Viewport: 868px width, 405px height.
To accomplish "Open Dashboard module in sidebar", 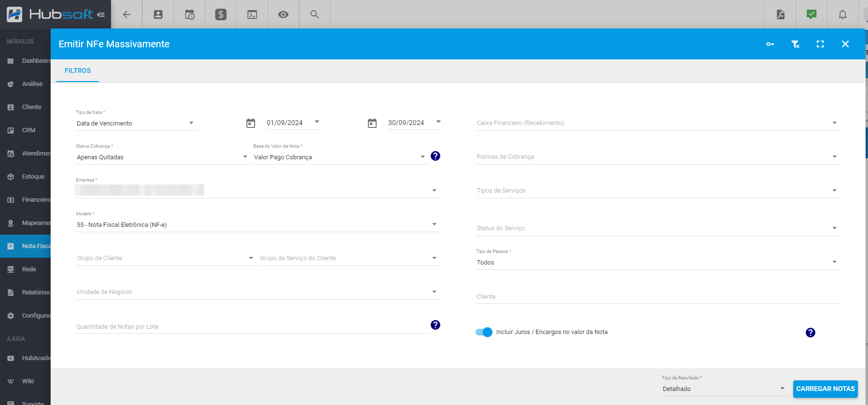I will pyautogui.click(x=25, y=61).
